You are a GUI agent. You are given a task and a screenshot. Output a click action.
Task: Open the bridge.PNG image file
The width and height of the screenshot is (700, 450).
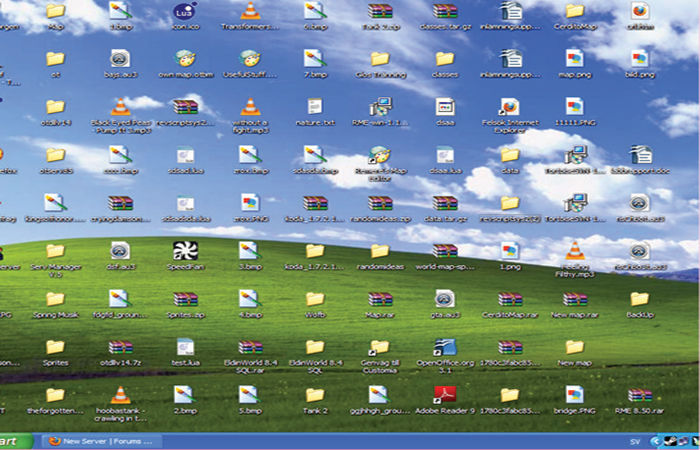tap(574, 394)
